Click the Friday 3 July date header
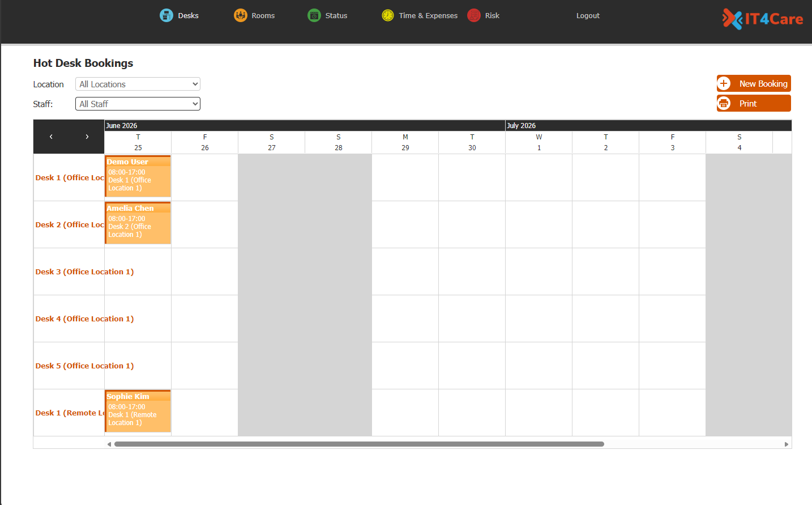This screenshot has height=505, width=812. click(673, 142)
